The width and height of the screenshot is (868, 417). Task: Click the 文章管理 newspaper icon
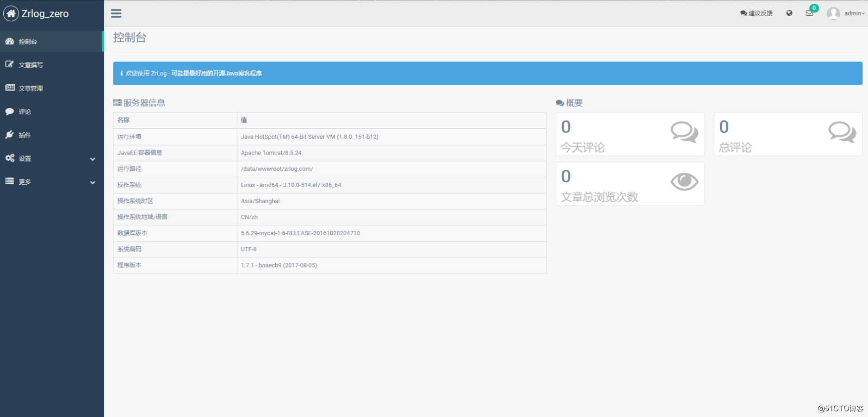[10, 87]
